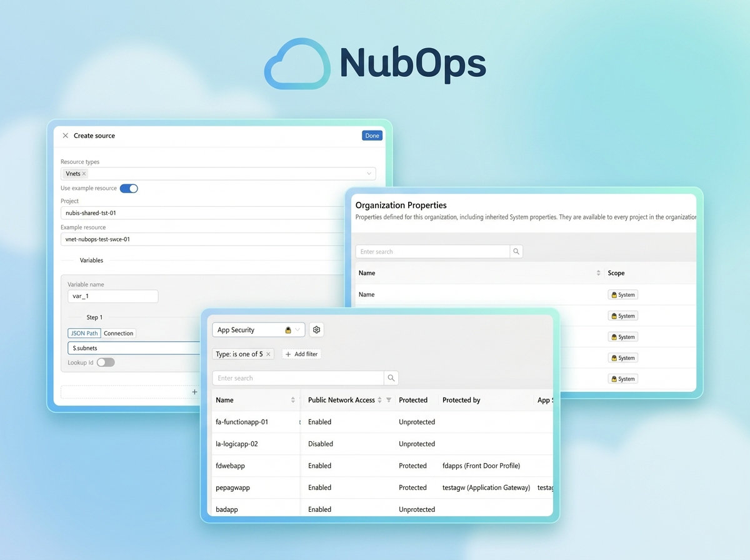Expand the Resource types dropdown chevron
Image resolution: width=750 pixels, height=560 pixels.
369,174
